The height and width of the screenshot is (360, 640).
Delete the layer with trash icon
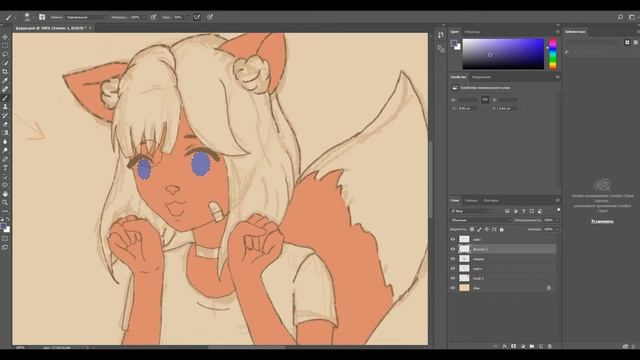[x=550, y=346]
